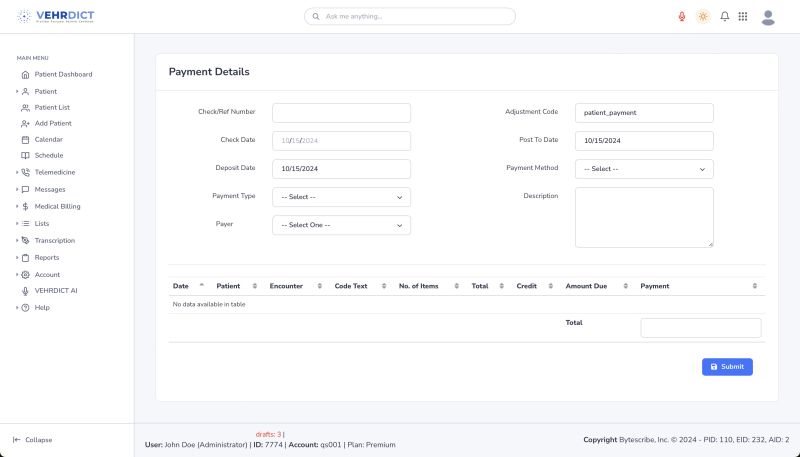Click the search magnifier icon
800x457 pixels.
(316, 16)
